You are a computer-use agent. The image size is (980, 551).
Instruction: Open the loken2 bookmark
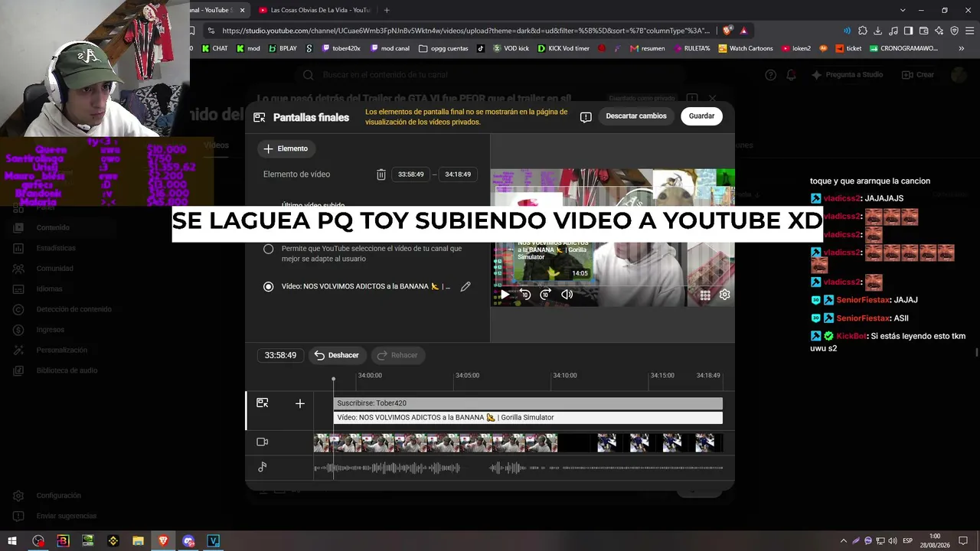[796, 48]
